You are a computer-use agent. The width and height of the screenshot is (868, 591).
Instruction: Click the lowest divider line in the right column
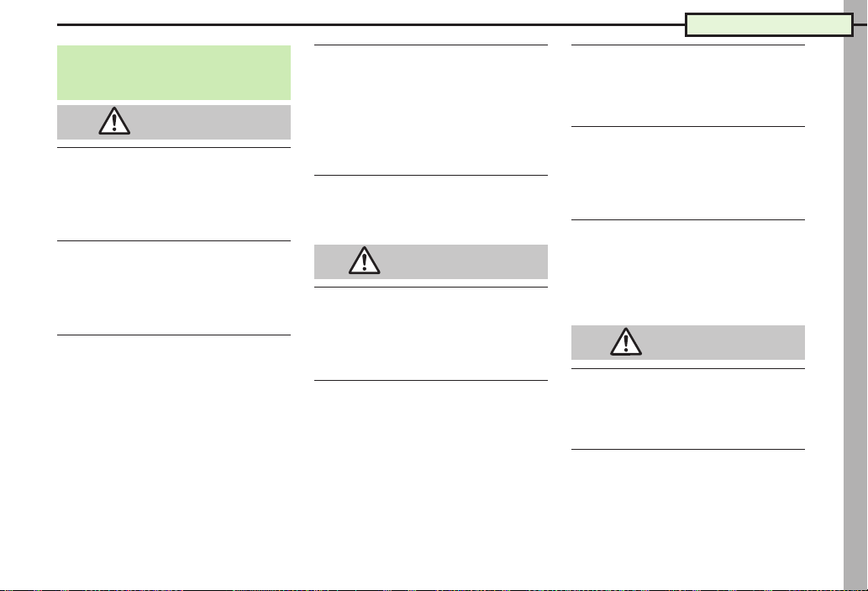pos(688,449)
